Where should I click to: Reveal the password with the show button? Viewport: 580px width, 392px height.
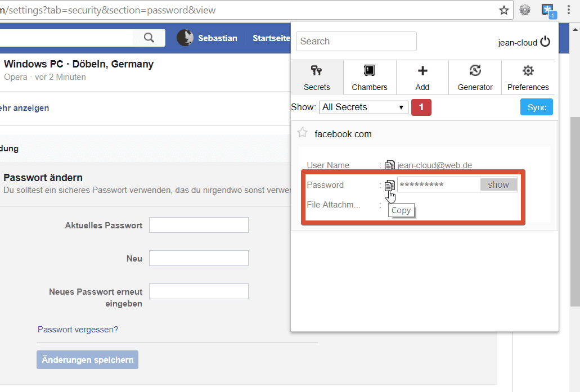tap(498, 184)
